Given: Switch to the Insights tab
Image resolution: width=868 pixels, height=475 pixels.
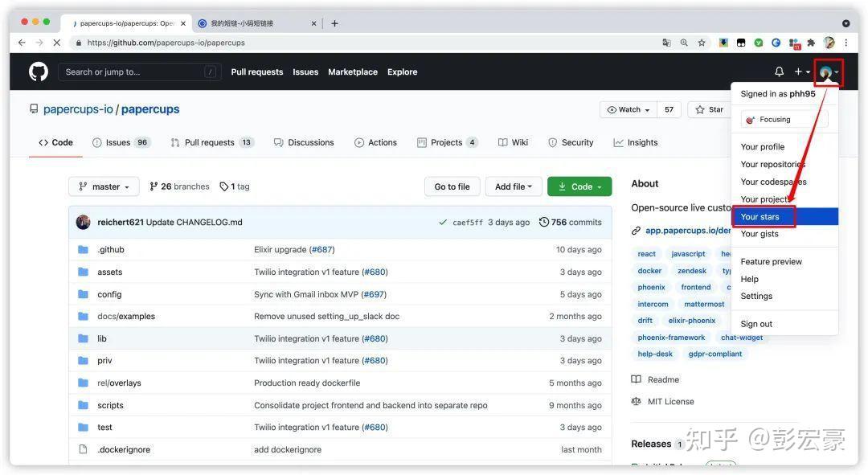Looking at the screenshot, I should point(636,142).
